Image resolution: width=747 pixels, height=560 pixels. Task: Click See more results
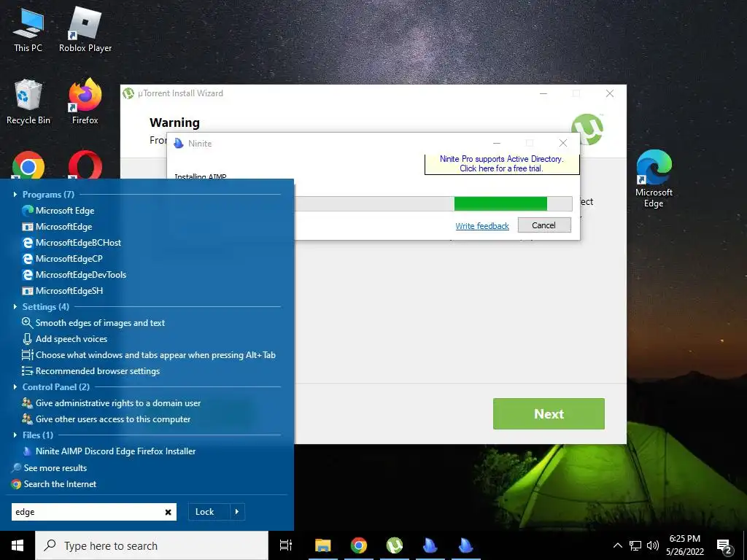[x=49, y=468]
